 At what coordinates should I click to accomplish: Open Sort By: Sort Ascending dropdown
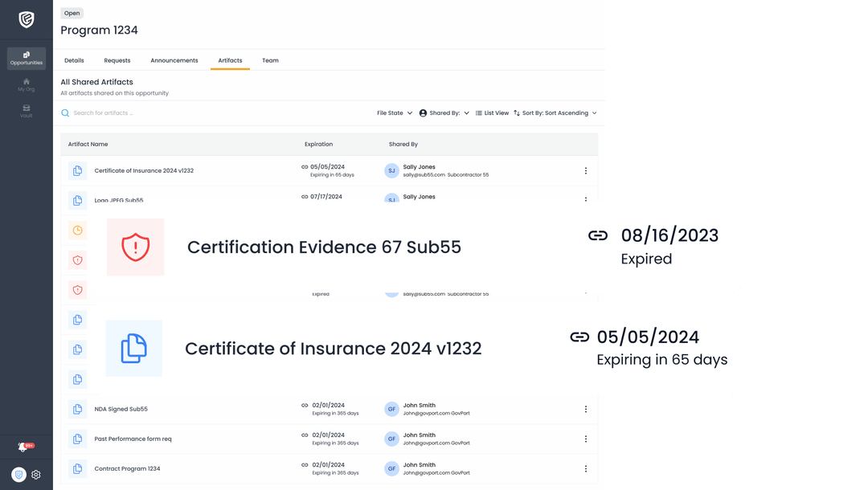pyautogui.click(x=555, y=112)
